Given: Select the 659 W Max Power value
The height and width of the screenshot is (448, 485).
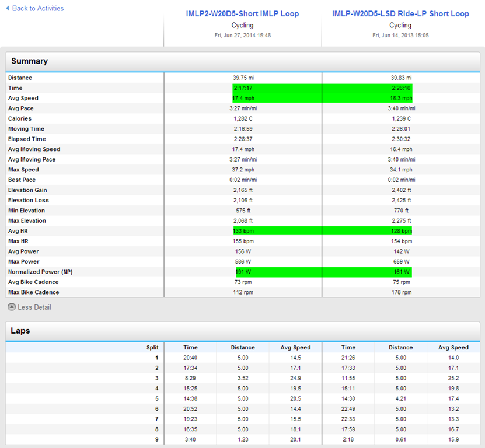Looking at the screenshot, I should point(400,262).
